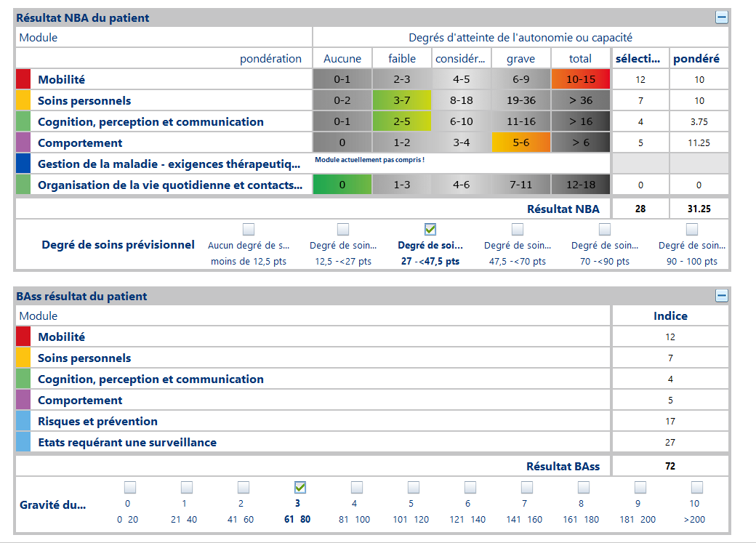Click green 0 cell for Organisation de la vie
Screen dimensions: 756x543
(x=342, y=185)
